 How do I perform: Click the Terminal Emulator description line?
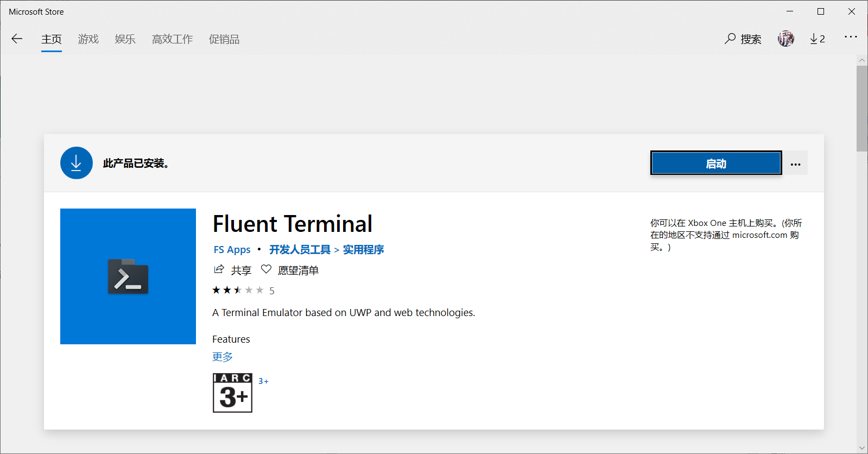[x=344, y=313]
